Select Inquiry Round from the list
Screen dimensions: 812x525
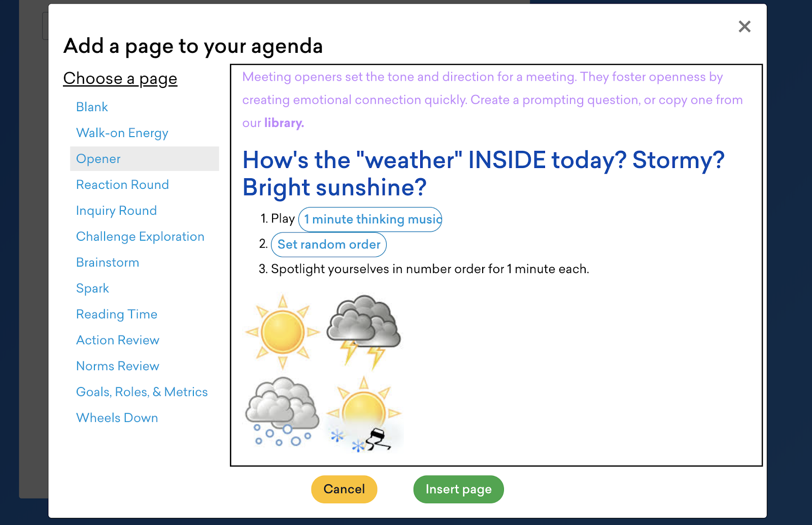[116, 211]
